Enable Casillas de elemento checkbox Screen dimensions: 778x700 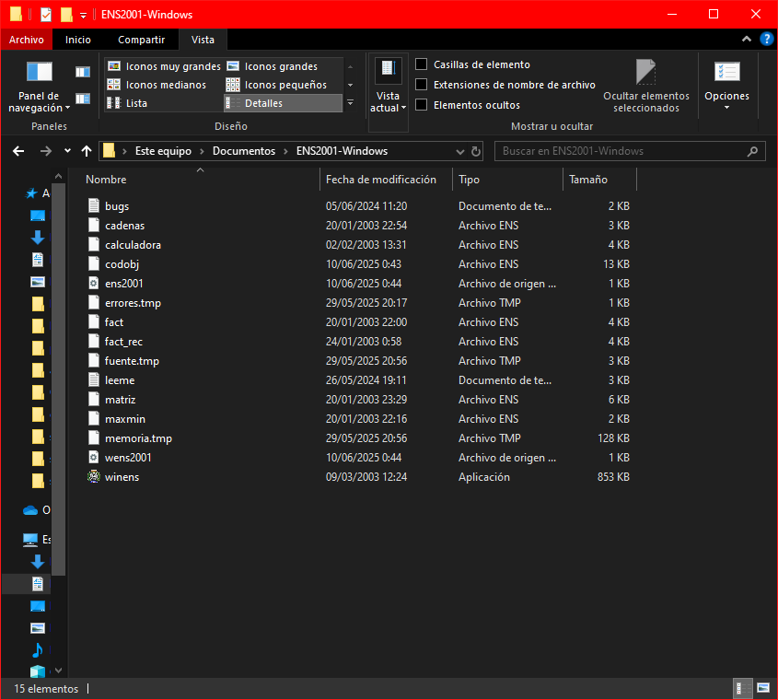[x=422, y=64]
